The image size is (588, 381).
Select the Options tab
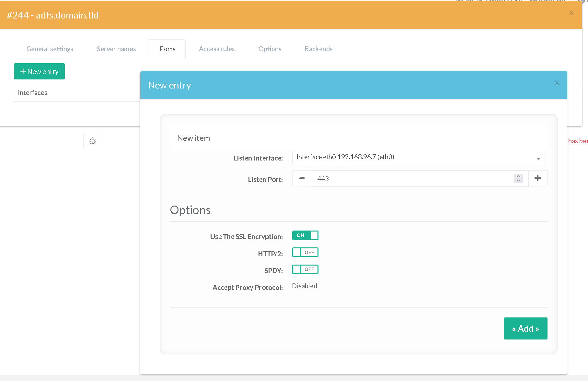click(x=270, y=49)
